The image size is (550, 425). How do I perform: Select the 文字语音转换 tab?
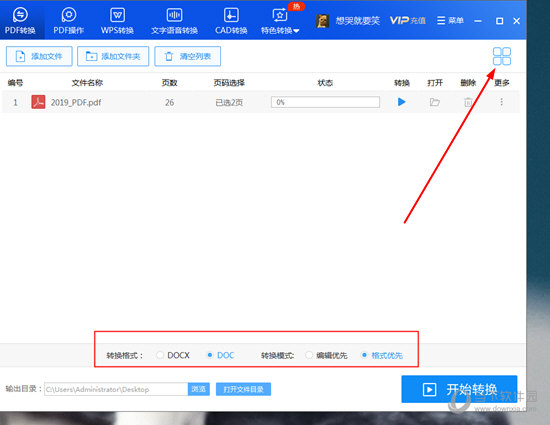tap(174, 21)
